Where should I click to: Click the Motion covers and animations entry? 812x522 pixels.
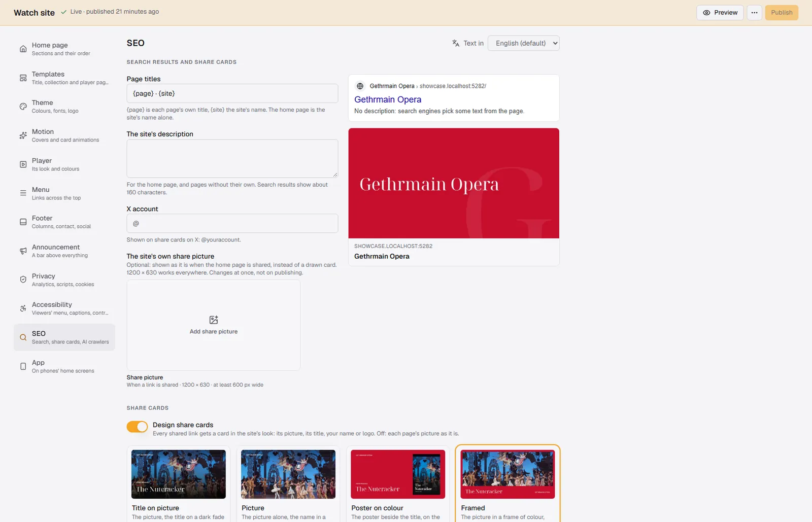point(64,135)
